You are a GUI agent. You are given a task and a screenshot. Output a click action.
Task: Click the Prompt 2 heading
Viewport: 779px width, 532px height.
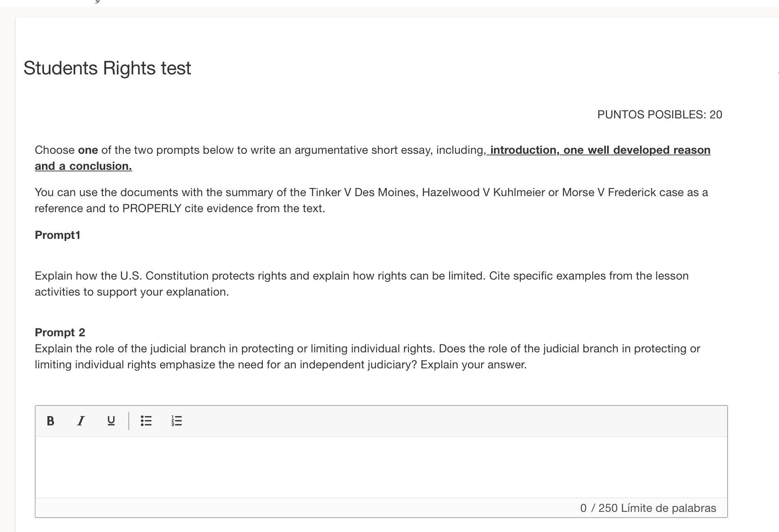60,332
